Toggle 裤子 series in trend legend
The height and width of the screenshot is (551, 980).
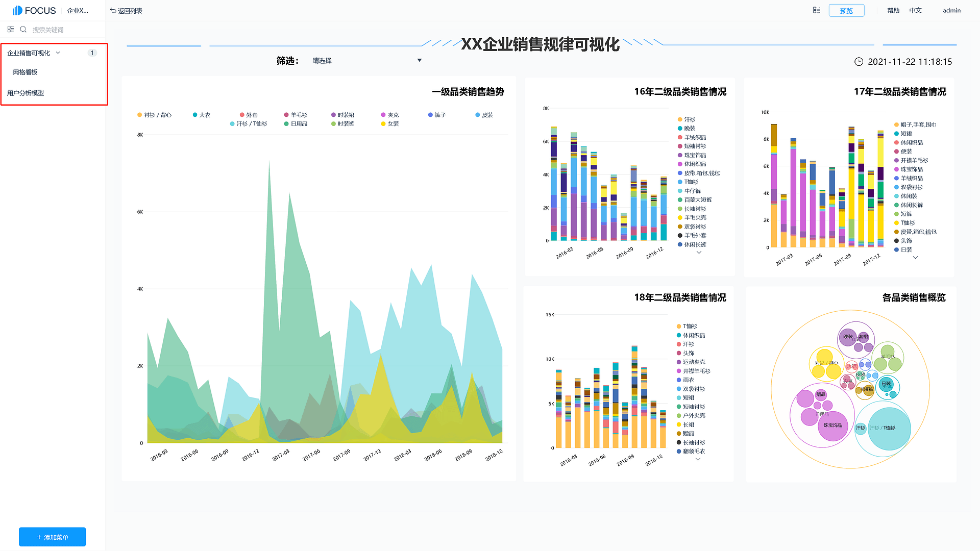pos(437,115)
